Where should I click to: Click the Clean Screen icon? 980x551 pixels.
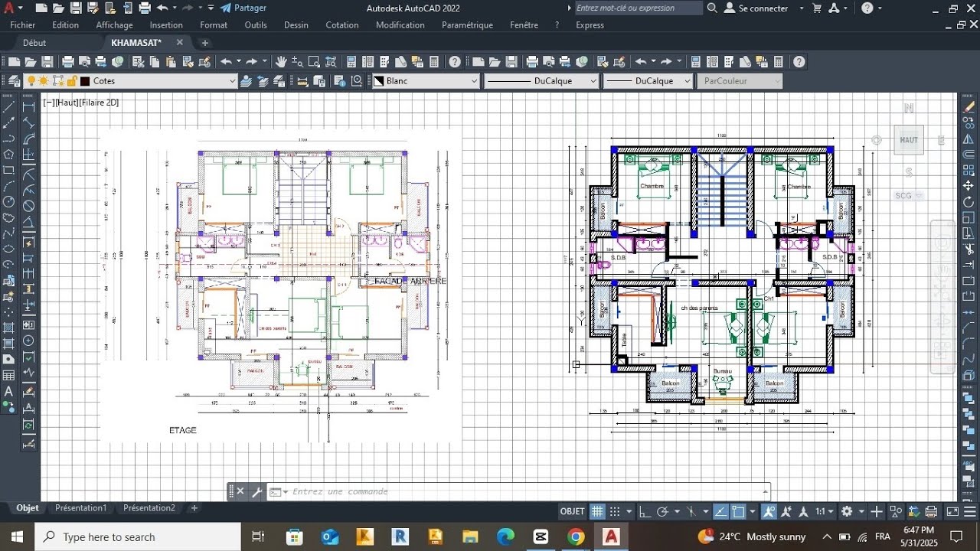pyautogui.click(x=952, y=511)
